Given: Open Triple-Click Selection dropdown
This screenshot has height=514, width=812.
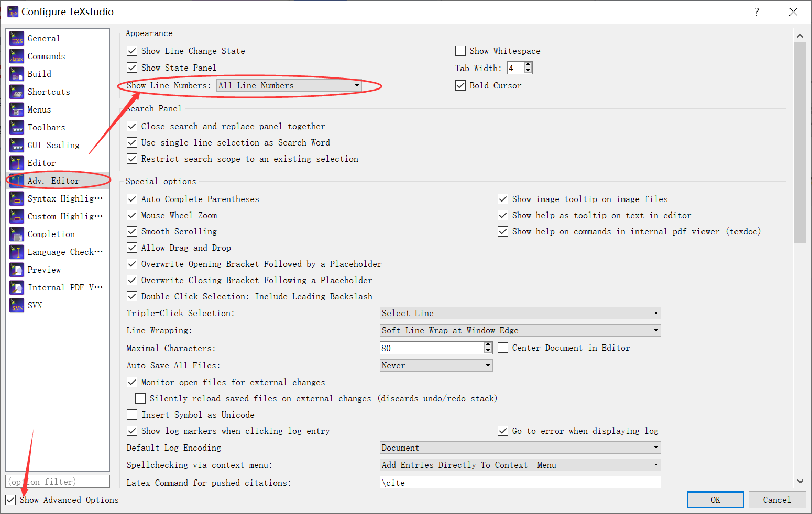Looking at the screenshot, I should pos(520,313).
